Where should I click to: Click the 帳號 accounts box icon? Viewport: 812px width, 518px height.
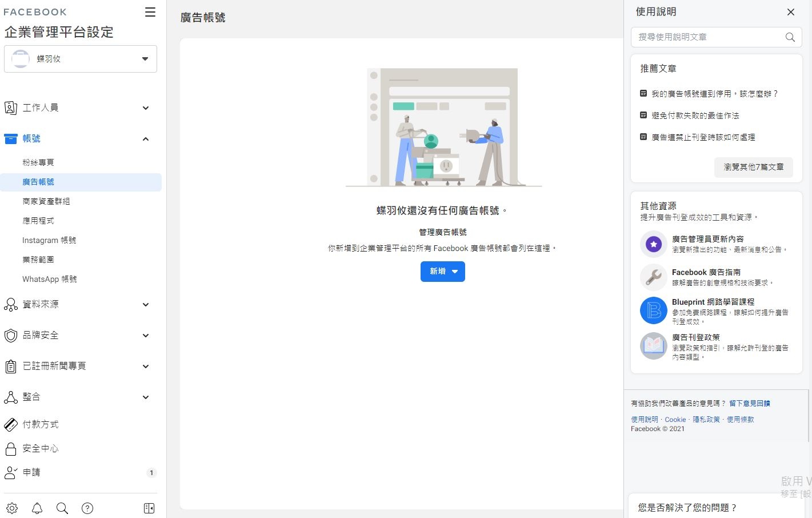click(x=10, y=138)
